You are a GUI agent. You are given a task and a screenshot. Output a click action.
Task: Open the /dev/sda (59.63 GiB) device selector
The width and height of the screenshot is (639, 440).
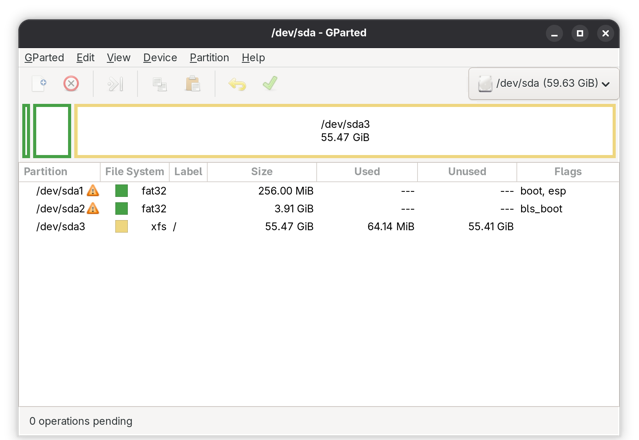(x=544, y=84)
